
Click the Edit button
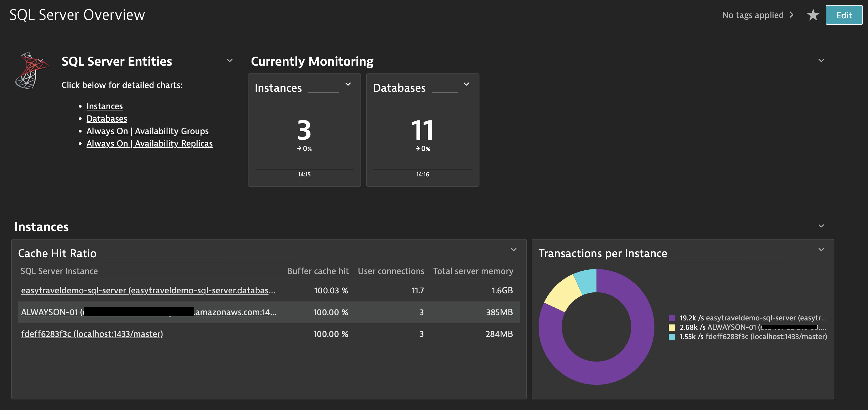844,15
